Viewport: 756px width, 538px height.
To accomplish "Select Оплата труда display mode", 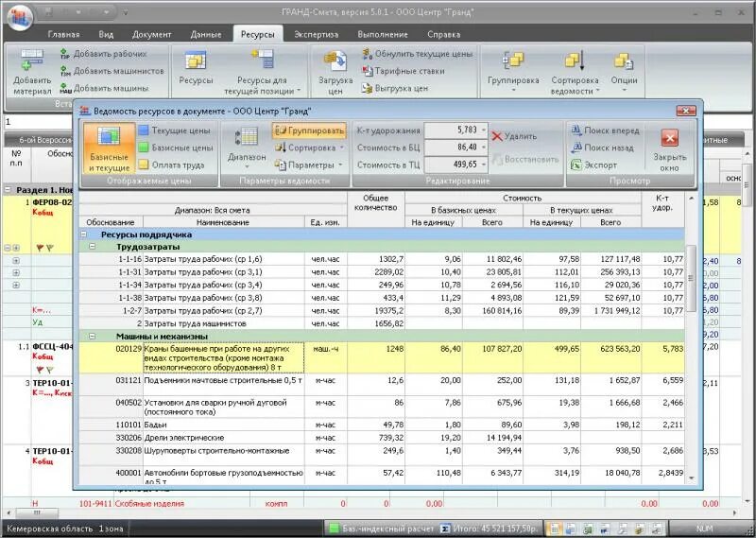I will [x=172, y=165].
